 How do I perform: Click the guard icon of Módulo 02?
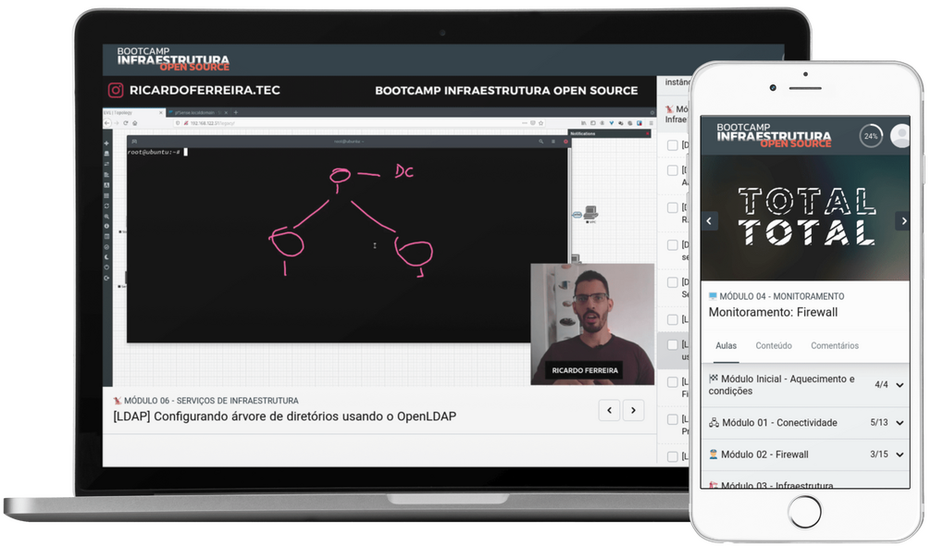point(714,454)
